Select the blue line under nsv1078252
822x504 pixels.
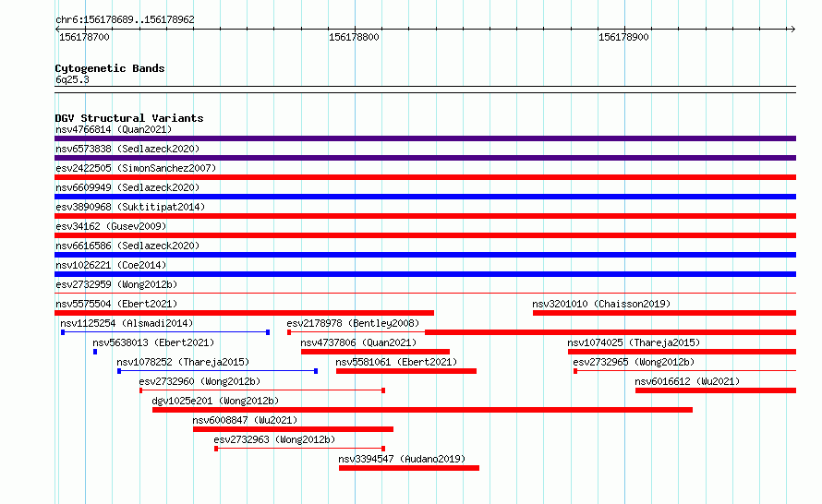(218, 371)
